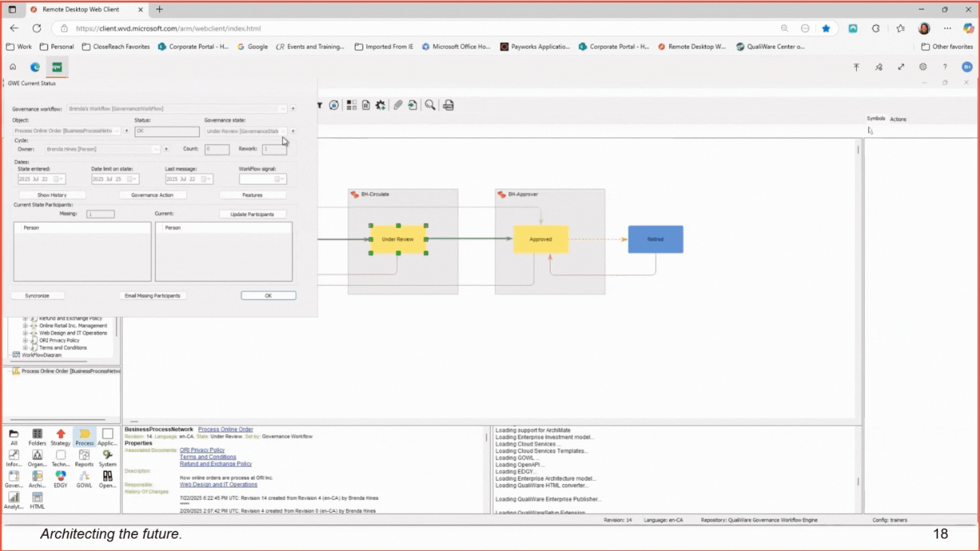Click the Folders category icon
The height and width of the screenshot is (551, 980).
click(x=37, y=434)
